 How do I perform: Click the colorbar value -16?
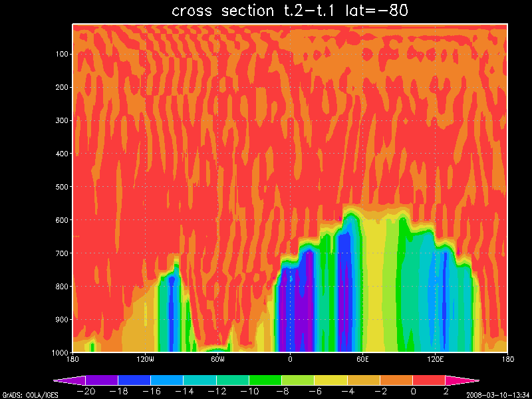tap(152, 392)
